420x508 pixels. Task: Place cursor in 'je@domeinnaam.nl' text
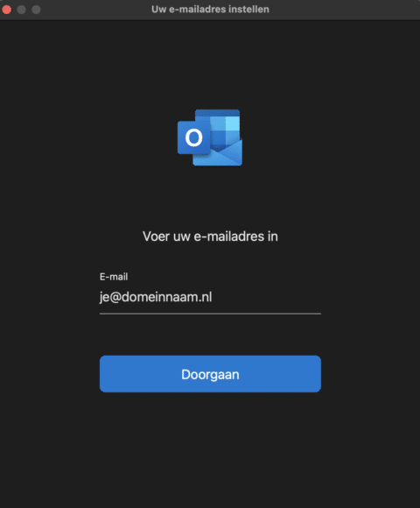(156, 297)
